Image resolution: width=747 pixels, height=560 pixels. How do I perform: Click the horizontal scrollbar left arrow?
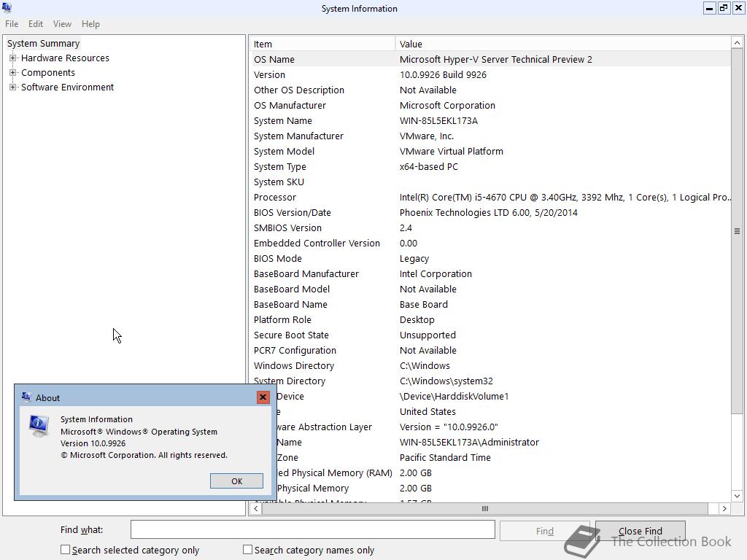coord(256,508)
